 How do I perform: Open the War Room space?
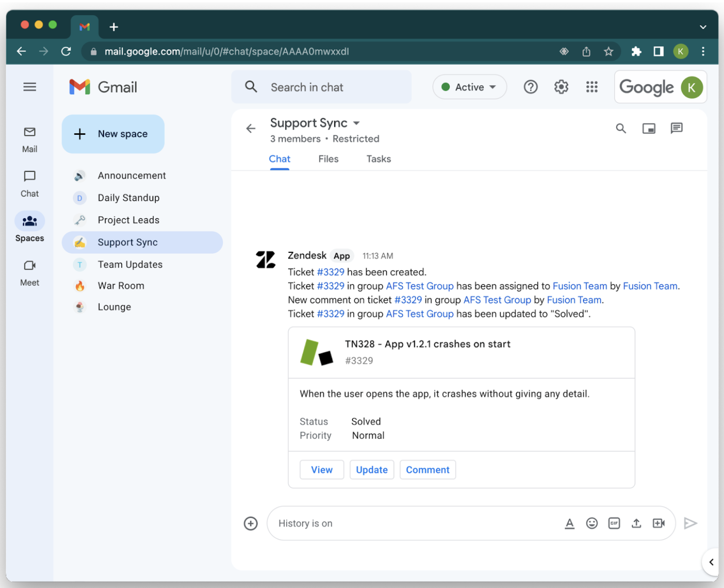(142, 286)
